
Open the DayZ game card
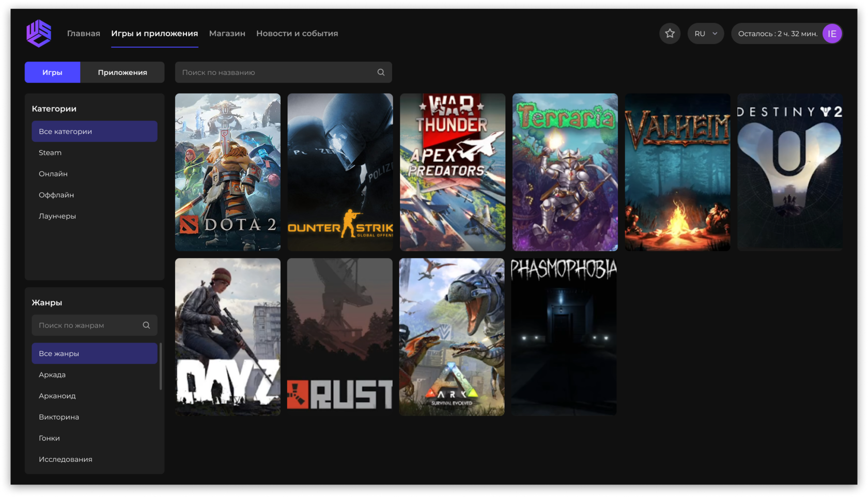[x=228, y=337]
